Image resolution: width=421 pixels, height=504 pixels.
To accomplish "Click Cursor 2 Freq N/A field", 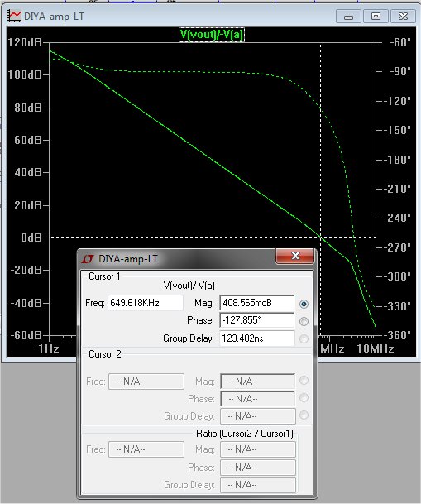I will (146, 382).
